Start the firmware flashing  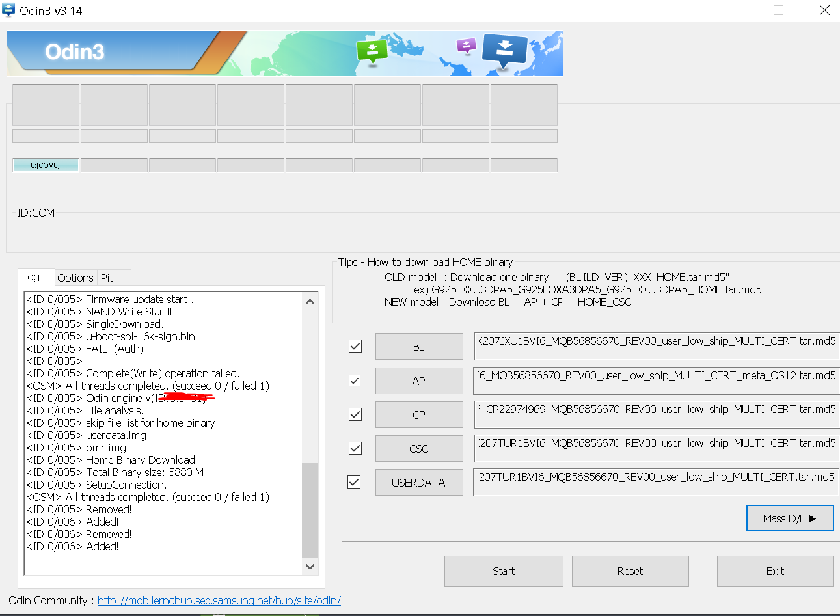(x=504, y=571)
